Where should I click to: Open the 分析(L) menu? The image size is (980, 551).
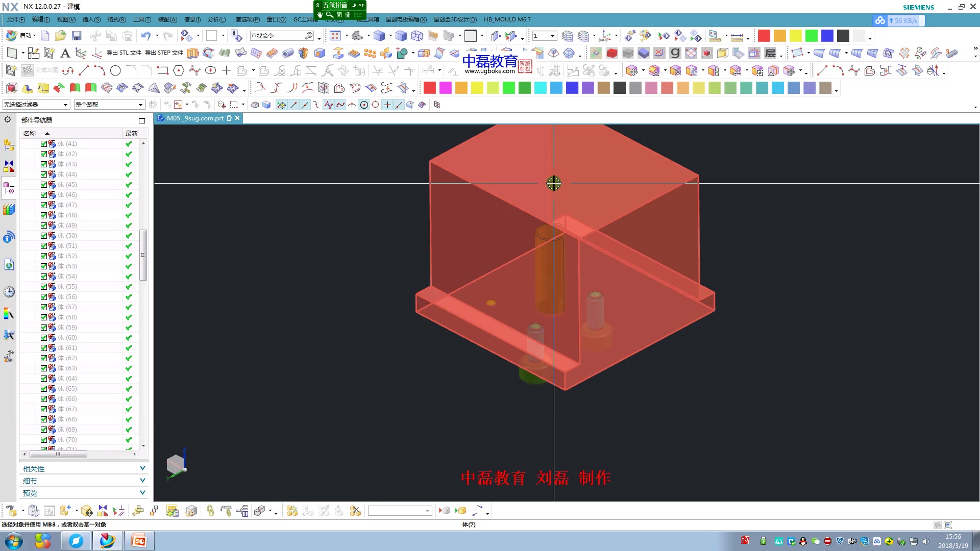[216, 19]
